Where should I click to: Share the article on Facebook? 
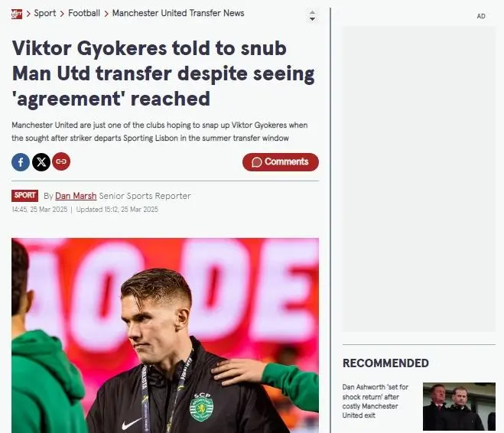(x=21, y=162)
